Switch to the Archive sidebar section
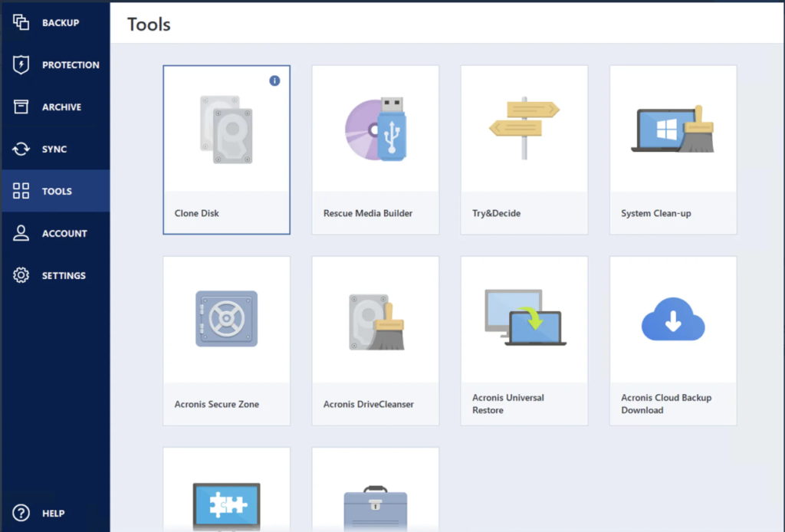The width and height of the screenshot is (785, 532). pyautogui.click(x=55, y=107)
